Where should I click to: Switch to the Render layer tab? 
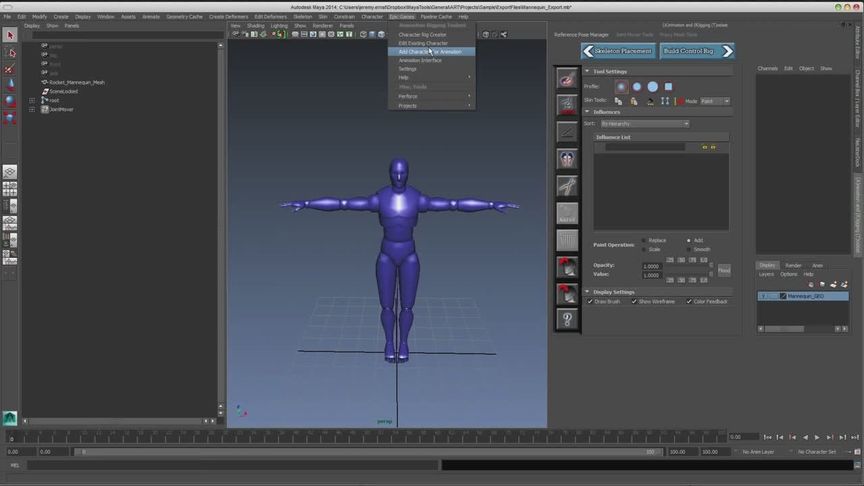click(793, 265)
